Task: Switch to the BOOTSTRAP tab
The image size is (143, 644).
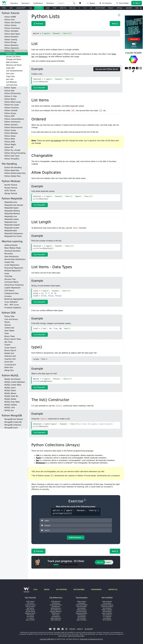Action: (x=100, y=8)
